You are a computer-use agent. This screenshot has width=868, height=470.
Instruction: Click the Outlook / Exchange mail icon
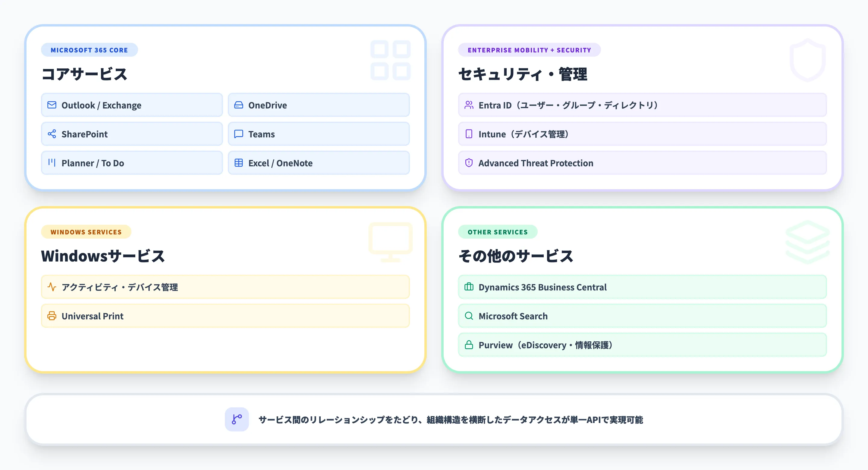[52, 105]
